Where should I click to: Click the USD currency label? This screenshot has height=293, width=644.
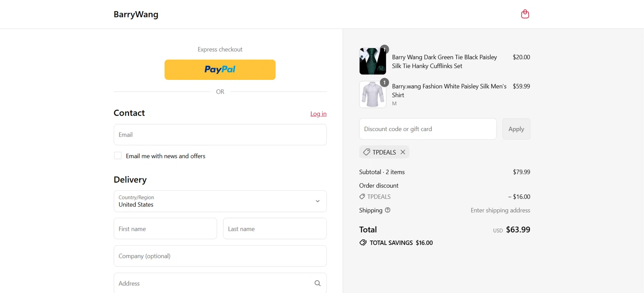tap(498, 231)
